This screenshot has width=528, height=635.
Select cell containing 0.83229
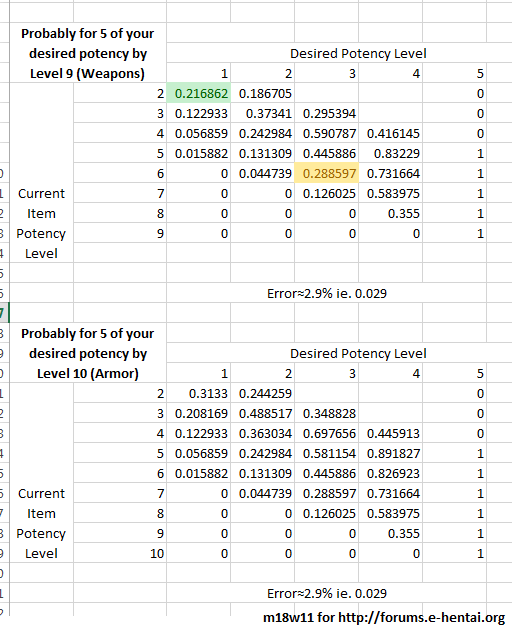point(390,153)
